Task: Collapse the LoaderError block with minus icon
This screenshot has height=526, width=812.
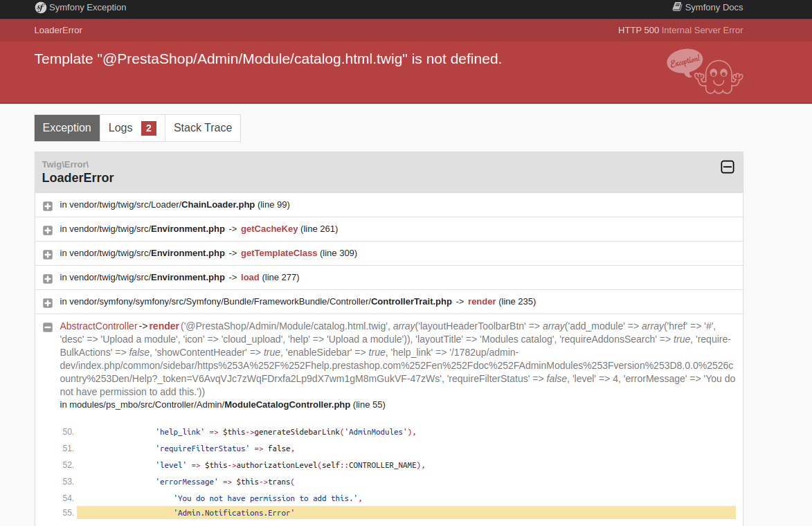Action: click(x=727, y=167)
